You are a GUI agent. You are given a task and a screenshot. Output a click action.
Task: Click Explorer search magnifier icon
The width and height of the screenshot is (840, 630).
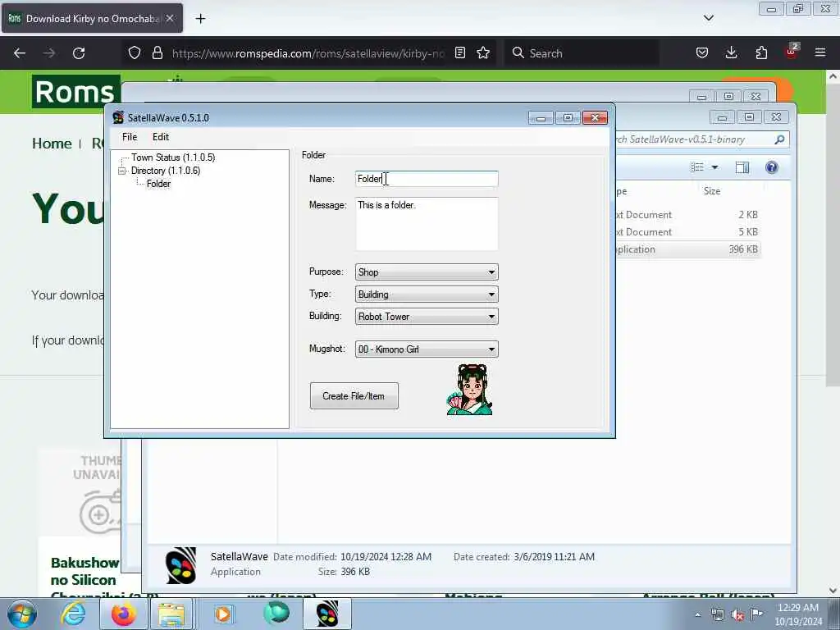pyautogui.click(x=779, y=139)
